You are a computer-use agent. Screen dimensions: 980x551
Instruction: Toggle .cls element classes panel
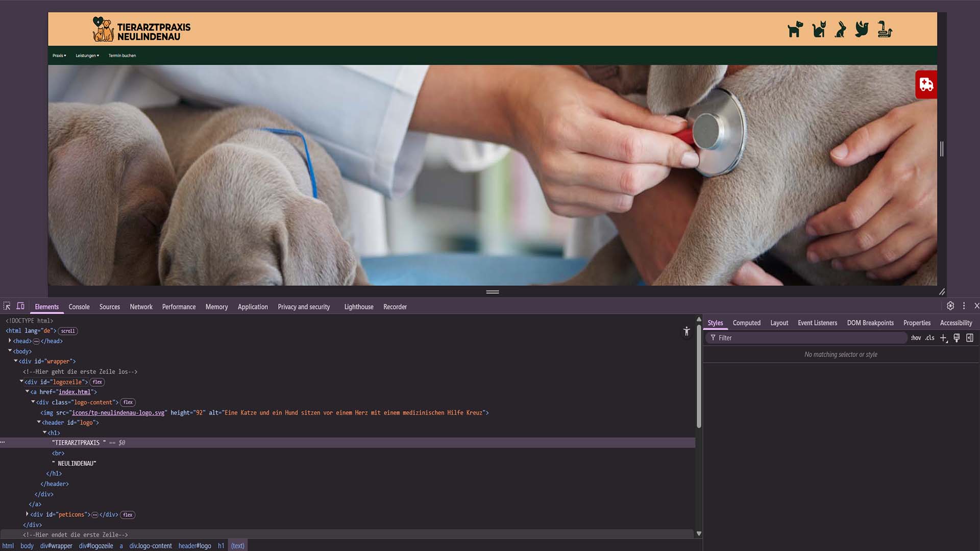(x=929, y=338)
